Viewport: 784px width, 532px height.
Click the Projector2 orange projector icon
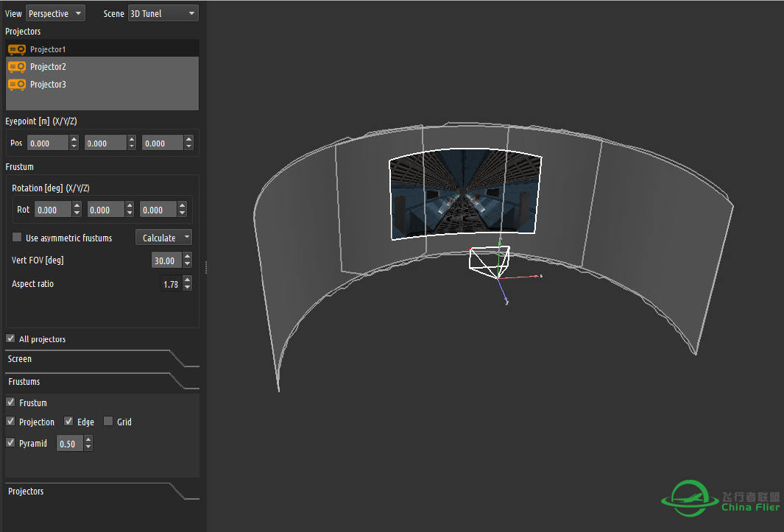17,66
